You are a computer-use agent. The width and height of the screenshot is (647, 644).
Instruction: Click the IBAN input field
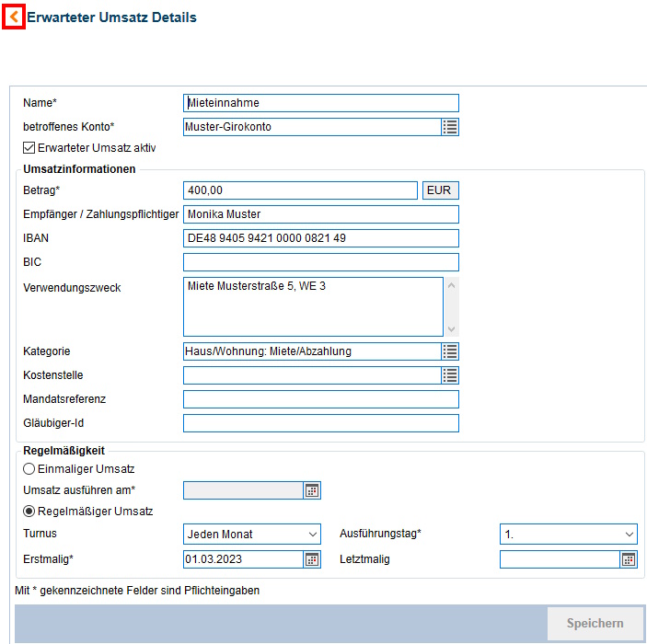320,239
